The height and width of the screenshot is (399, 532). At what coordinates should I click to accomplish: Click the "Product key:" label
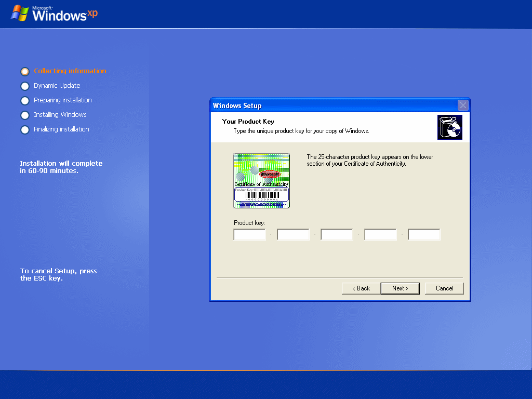(249, 223)
